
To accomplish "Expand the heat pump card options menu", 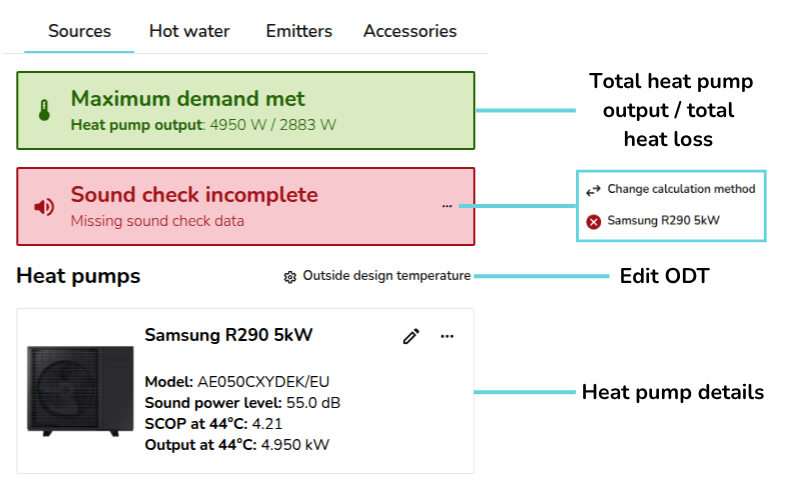I will [x=447, y=337].
